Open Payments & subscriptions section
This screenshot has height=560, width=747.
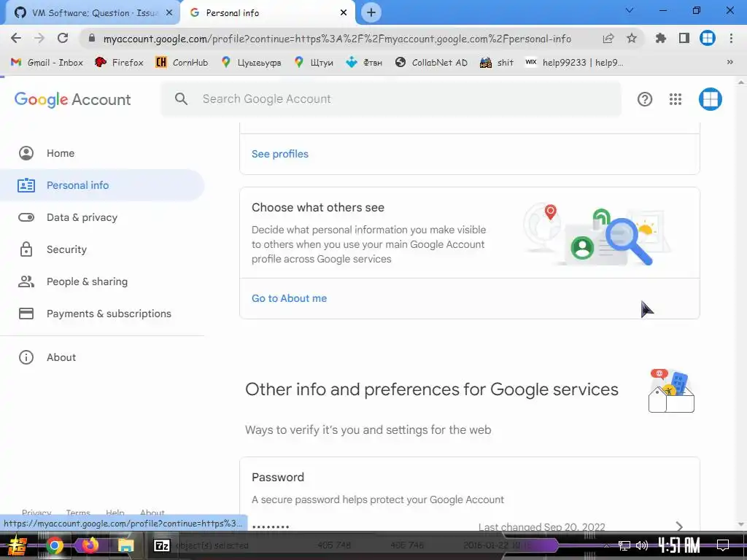click(102, 314)
